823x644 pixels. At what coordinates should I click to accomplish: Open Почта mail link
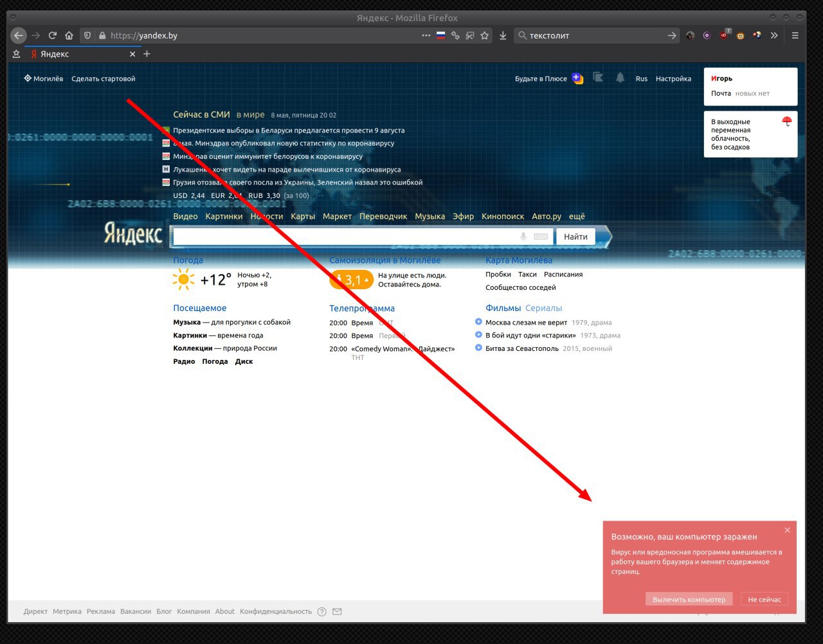(x=721, y=93)
